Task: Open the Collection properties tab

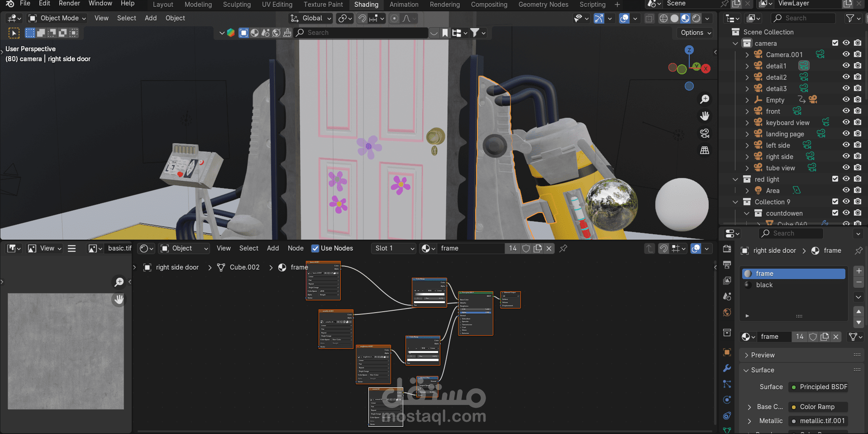Action: tap(727, 333)
